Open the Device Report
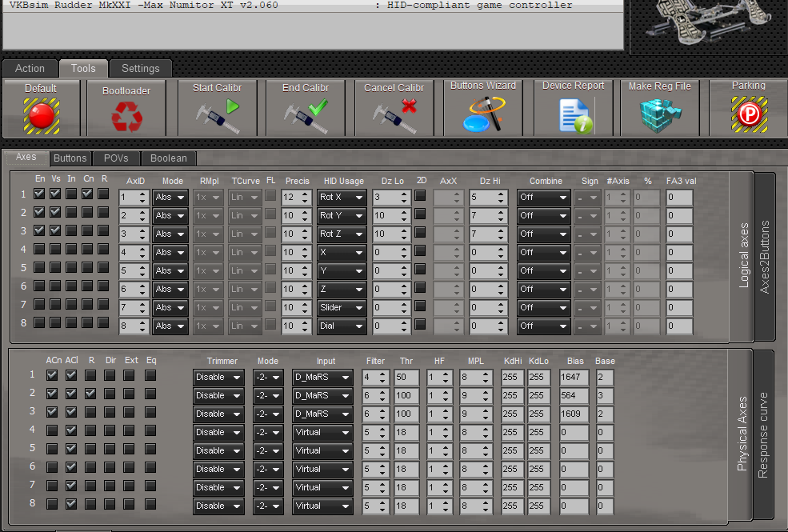Viewport: 788px width, 532px height. tap(574, 116)
